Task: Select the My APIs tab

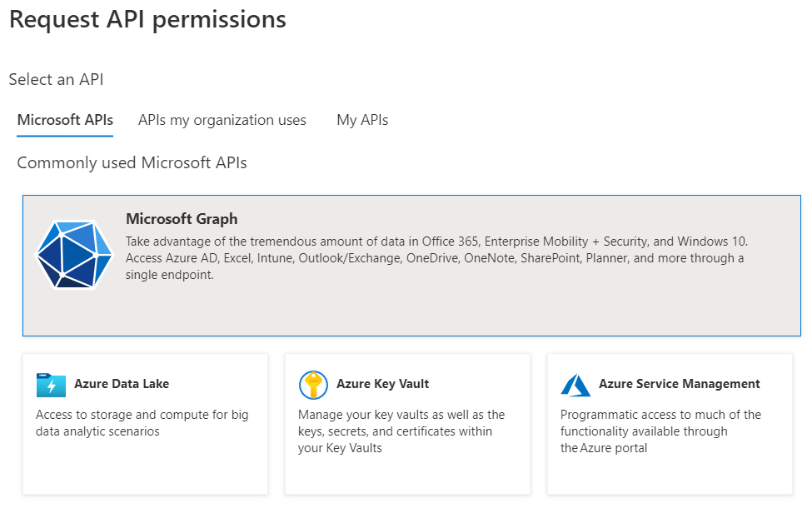Action: coord(362,120)
